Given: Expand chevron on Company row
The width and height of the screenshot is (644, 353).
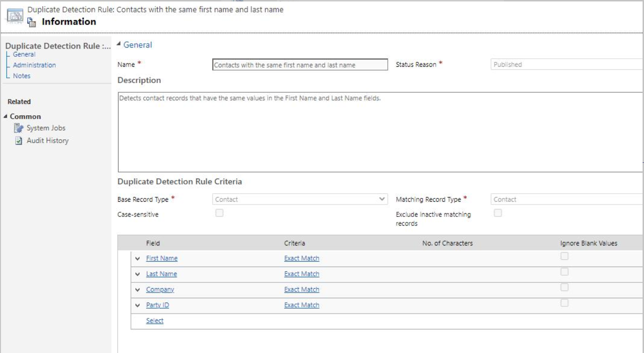Looking at the screenshot, I should (138, 290).
